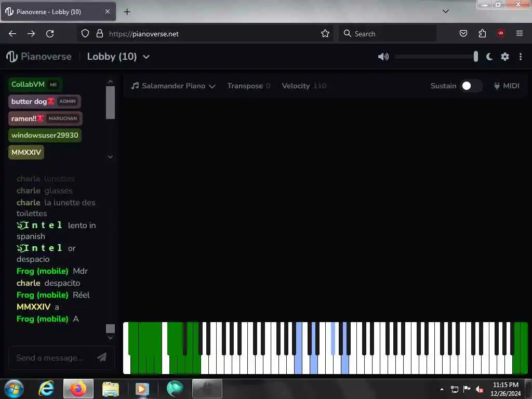The image size is (532, 399).
Task: Toggle the Sustain switch
Action: [x=471, y=86]
